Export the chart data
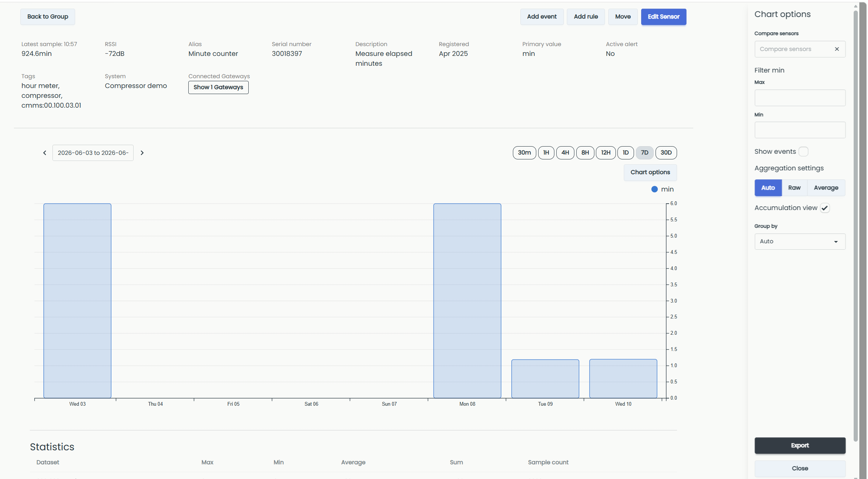This screenshot has width=868, height=479. [x=800, y=445]
